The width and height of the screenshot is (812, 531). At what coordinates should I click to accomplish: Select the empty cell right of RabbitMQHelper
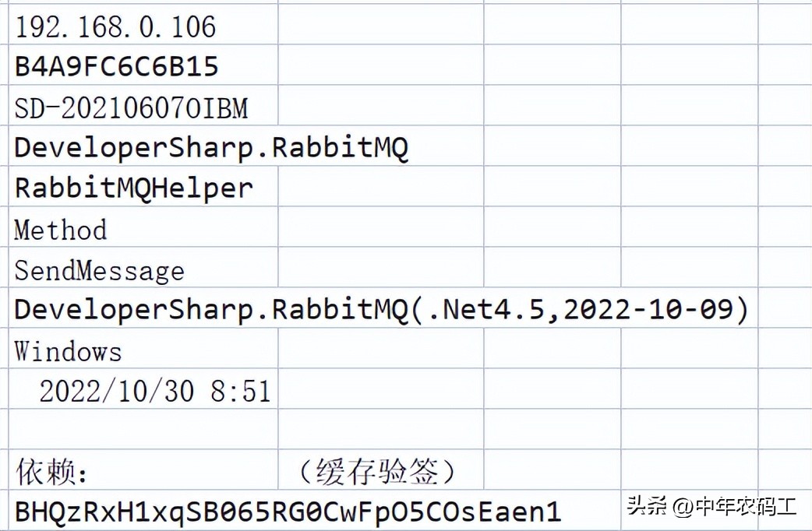[380, 188]
